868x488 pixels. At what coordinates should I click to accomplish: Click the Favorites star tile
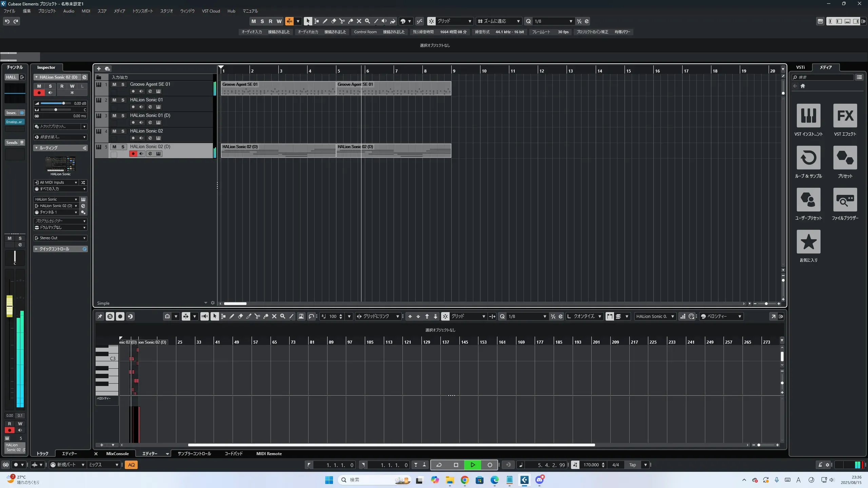coord(808,242)
